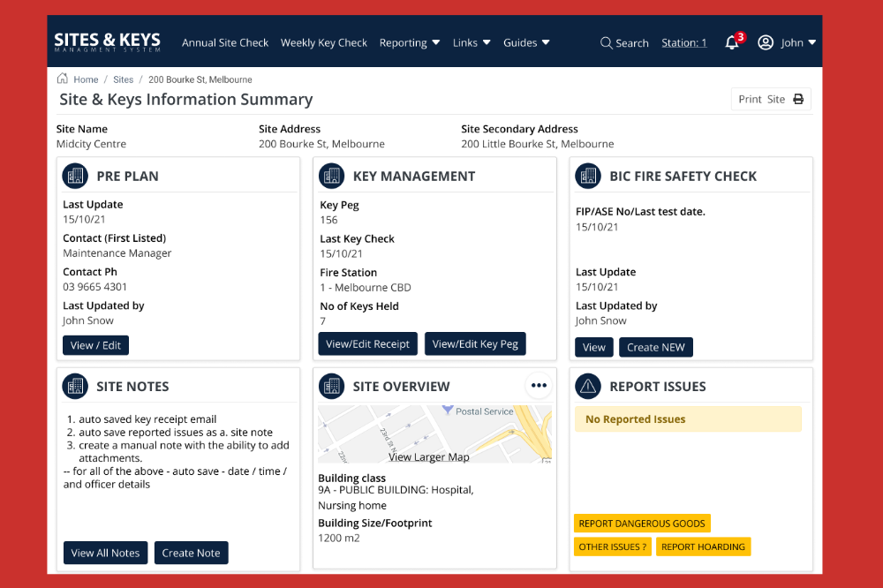Click the View Larger Map link
Image resolution: width=883 pixels, height=588 pixels.
[x=428, y=456]
